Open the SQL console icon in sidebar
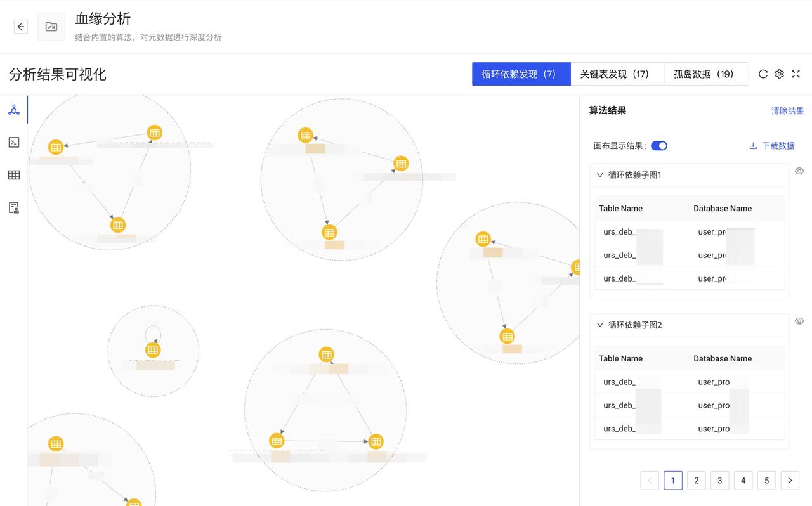The width and height of the screenshot is (812, 506). (x=14, y=142)
